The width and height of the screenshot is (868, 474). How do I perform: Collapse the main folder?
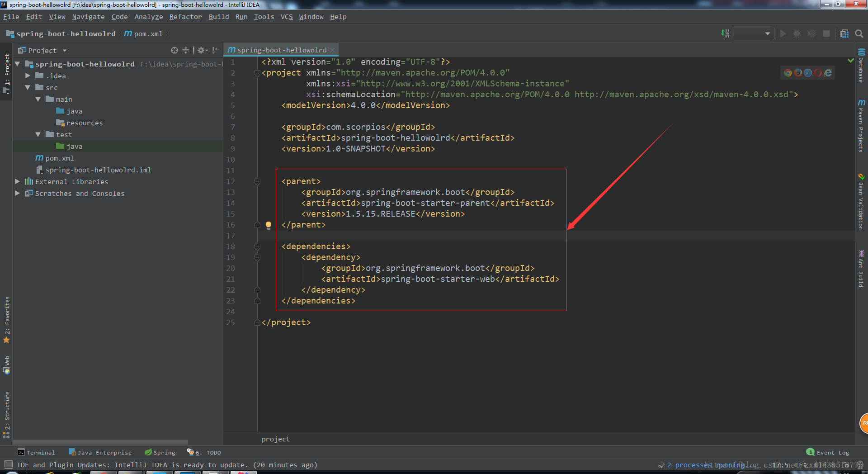pos(38,100)
